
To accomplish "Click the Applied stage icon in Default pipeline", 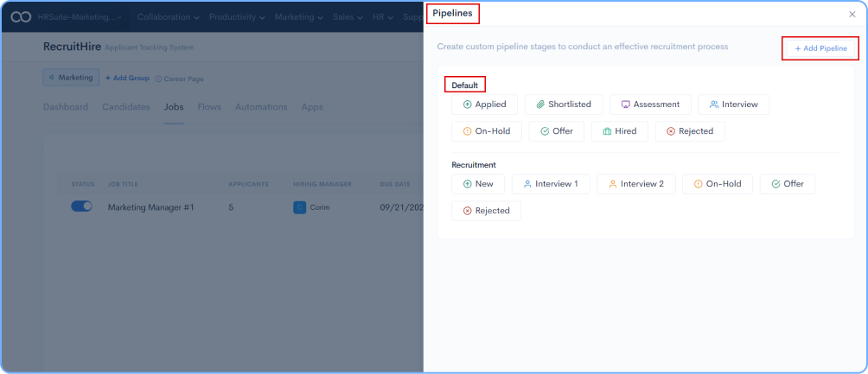I will click(x=468, y=105).
